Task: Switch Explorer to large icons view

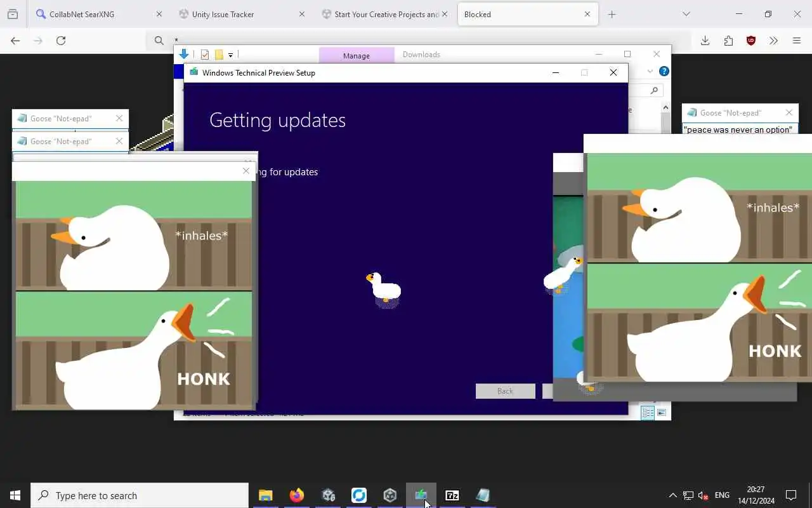Action: [661, 413]
